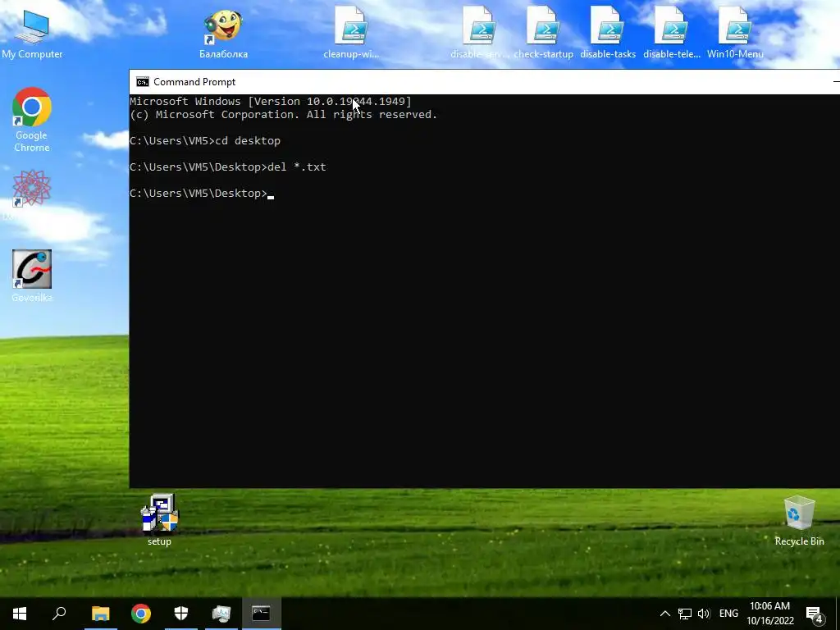Select the disable-serv... script file

479,32
